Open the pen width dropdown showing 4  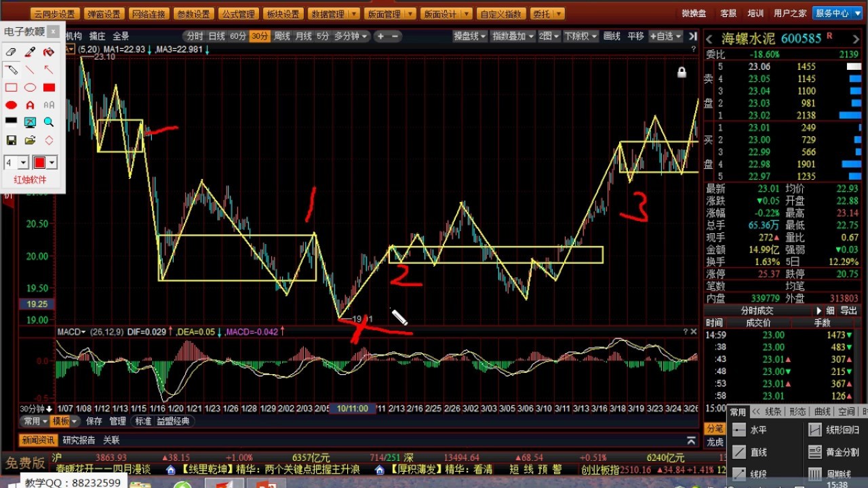(x=23, y=163)
